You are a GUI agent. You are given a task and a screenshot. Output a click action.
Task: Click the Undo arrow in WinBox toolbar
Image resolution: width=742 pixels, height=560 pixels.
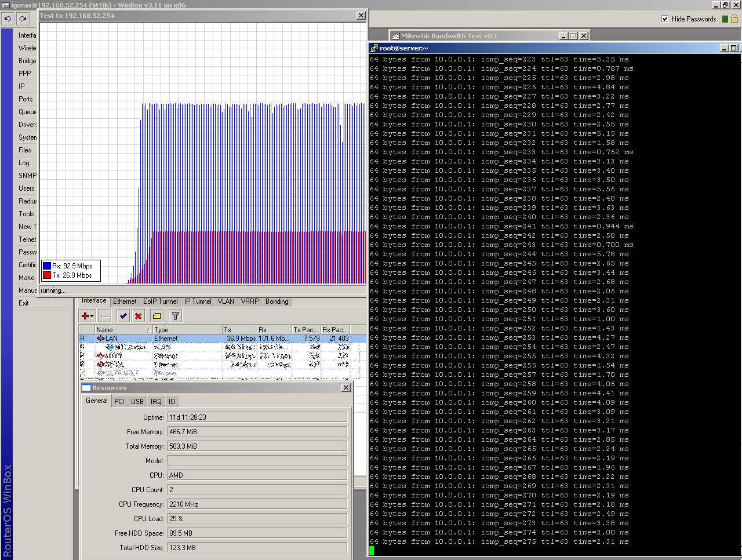point(8,19)
